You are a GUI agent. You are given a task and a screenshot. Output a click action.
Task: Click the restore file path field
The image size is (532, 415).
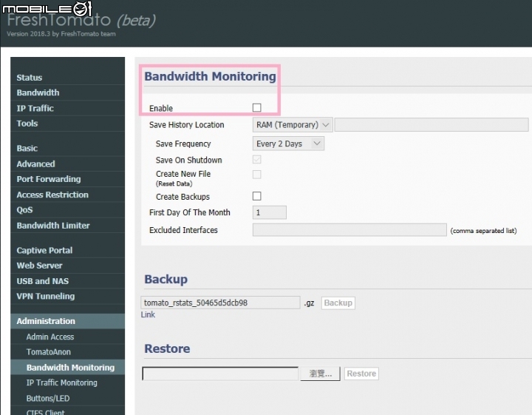pyautogui.click(x=220, y=374)
